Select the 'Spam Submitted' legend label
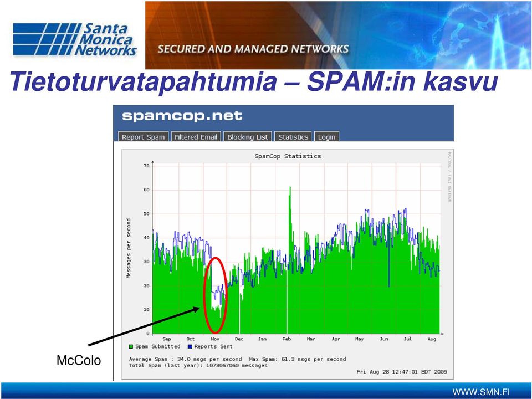Screen dimensions: 532x399 tap(158, 346)
